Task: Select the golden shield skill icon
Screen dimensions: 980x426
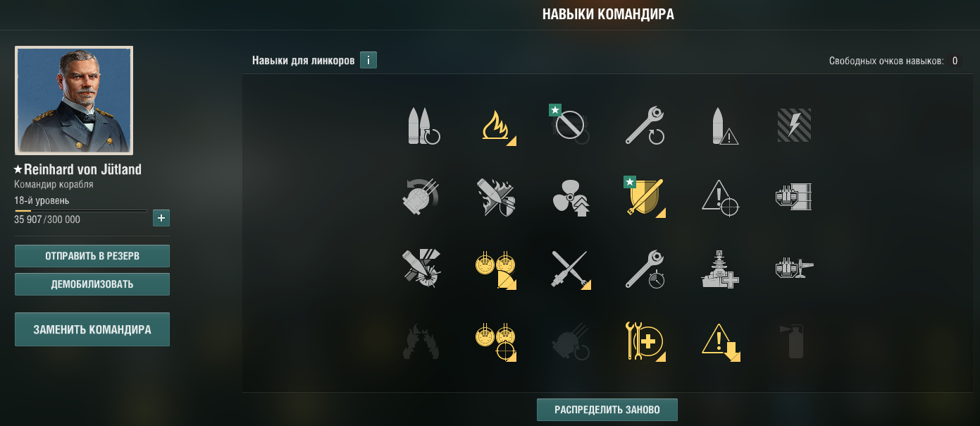Action: tap(646, 199)
